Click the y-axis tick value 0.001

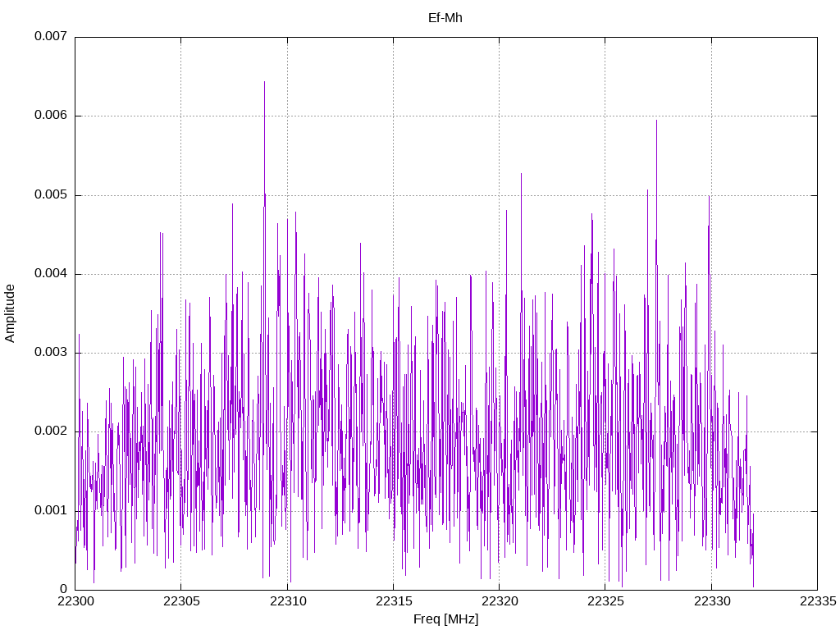[51, 510]
